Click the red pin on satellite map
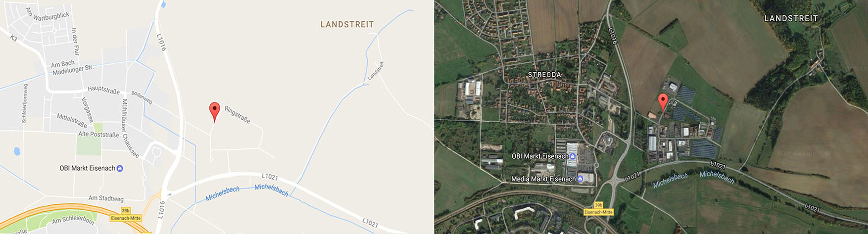Viewport: 868px width, 234px height. click(664, 102)
